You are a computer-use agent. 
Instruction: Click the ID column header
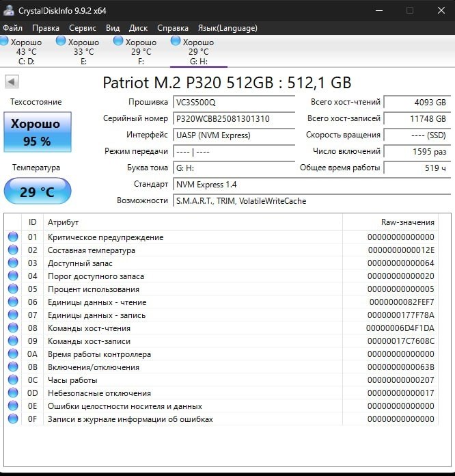point(33,222)
